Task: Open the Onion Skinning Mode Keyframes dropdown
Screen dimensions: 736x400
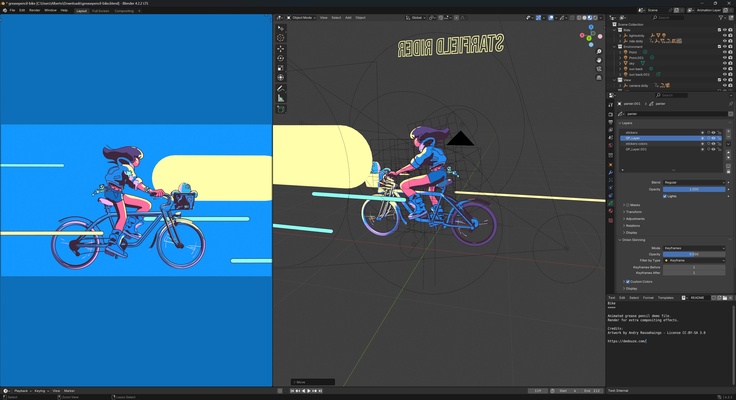Action: (x=694, y=248)
